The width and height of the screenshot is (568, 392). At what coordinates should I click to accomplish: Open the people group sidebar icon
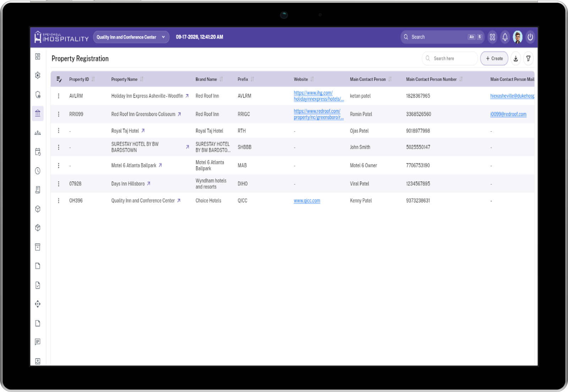38,133
